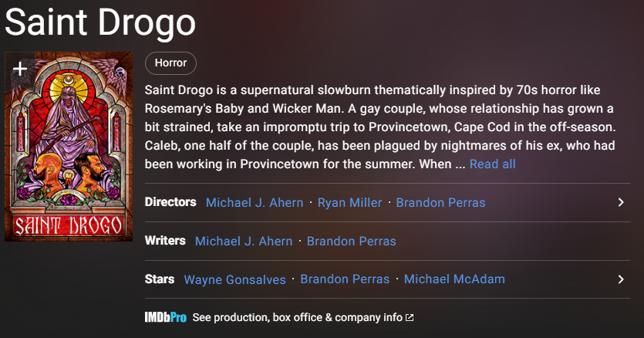The height and width of the screenshot is (338, 644).
Task: Select the Horror genre chip
Action: (x=170, y=63)
